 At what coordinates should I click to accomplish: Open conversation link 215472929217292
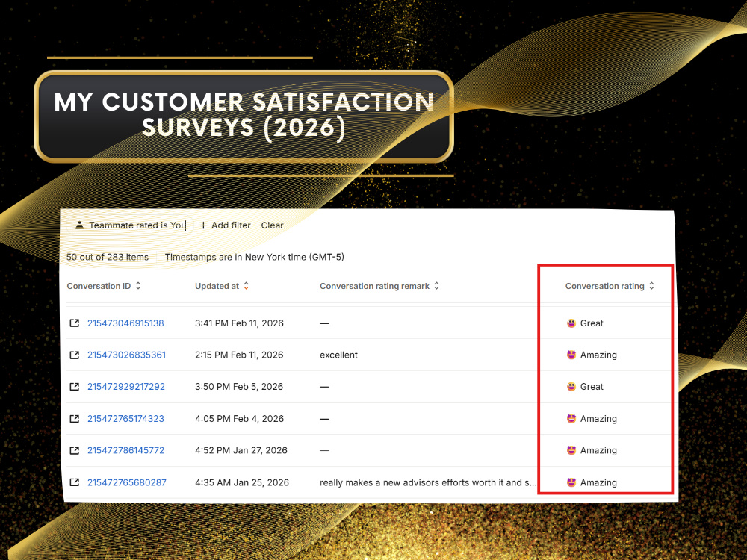click(126, 387)
